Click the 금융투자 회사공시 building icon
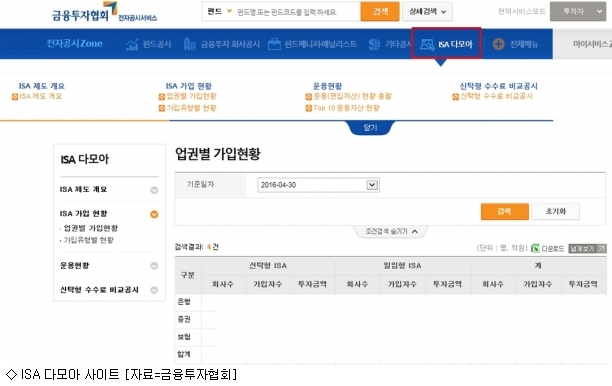The image size is (612, 386). coord(189,44)
